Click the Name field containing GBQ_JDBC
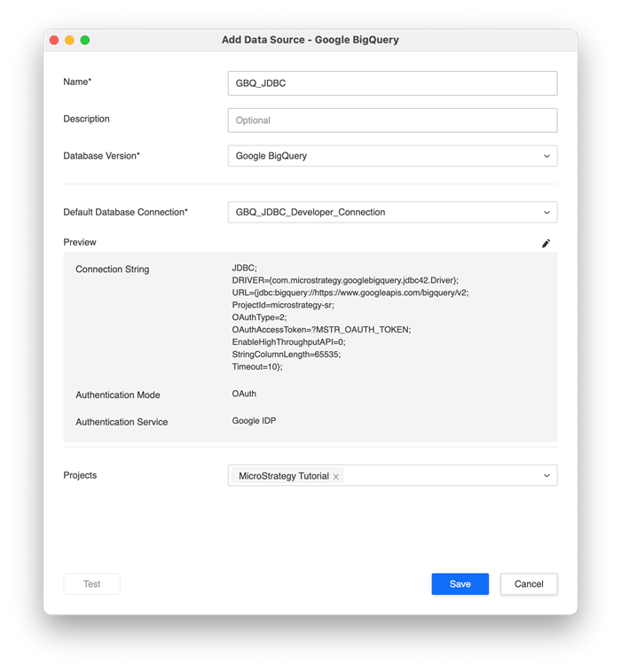Screen dimensions: 621x672 pos(392,83)
